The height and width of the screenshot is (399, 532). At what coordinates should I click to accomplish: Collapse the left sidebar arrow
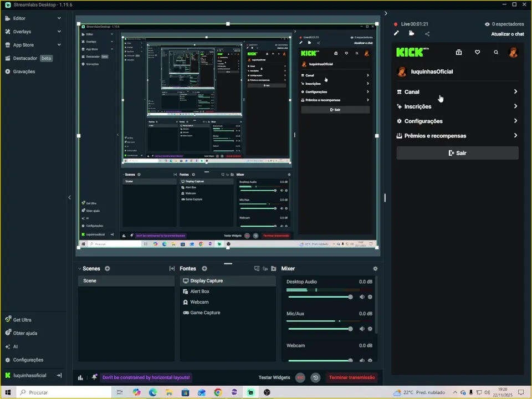coord(70,197)
